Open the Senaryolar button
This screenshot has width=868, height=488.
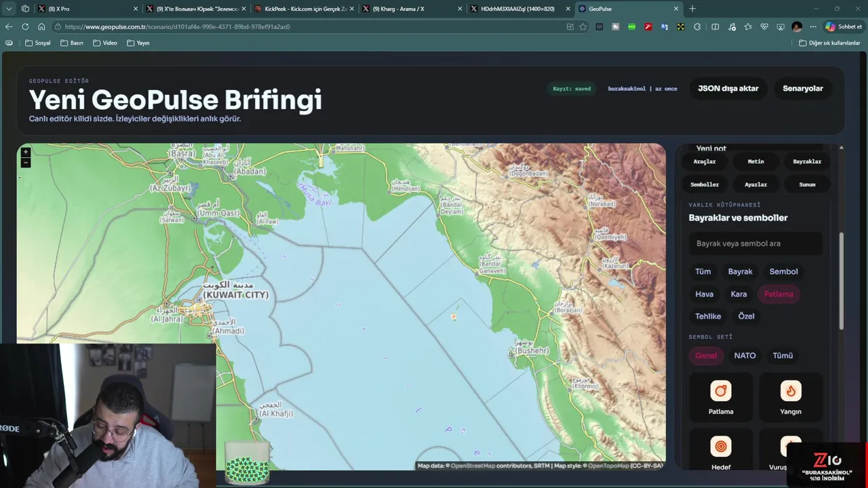coord(803,88)
